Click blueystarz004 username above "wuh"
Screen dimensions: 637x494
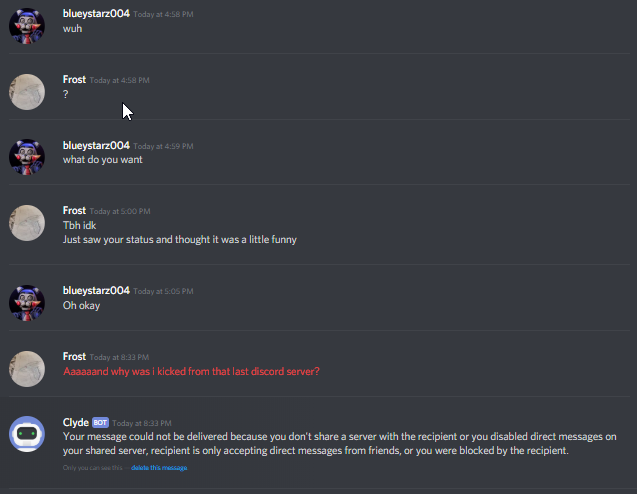point(96,13)
